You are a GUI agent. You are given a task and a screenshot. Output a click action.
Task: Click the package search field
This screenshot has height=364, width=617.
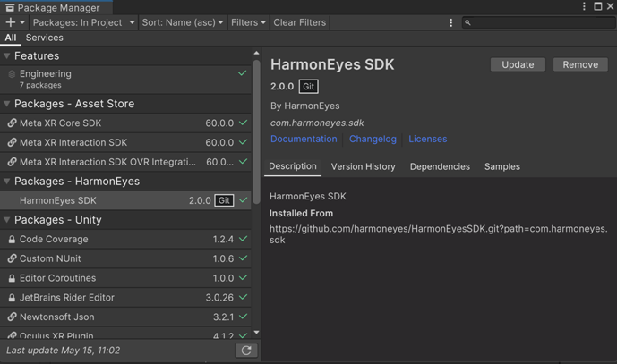click(x=539, y=22)
